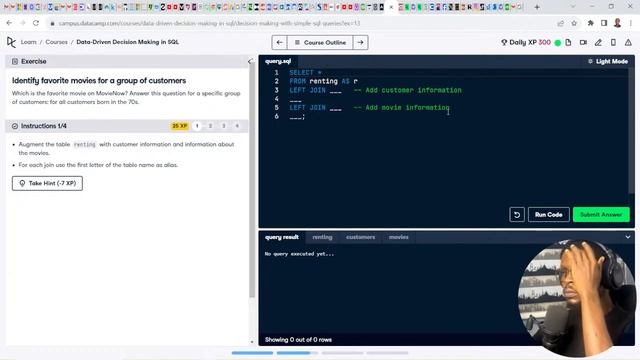Image resolution: width=640 pixels, height=360 pixels.
Task: Toggle Light Mode for the editor
Action: tap(608, 61)
